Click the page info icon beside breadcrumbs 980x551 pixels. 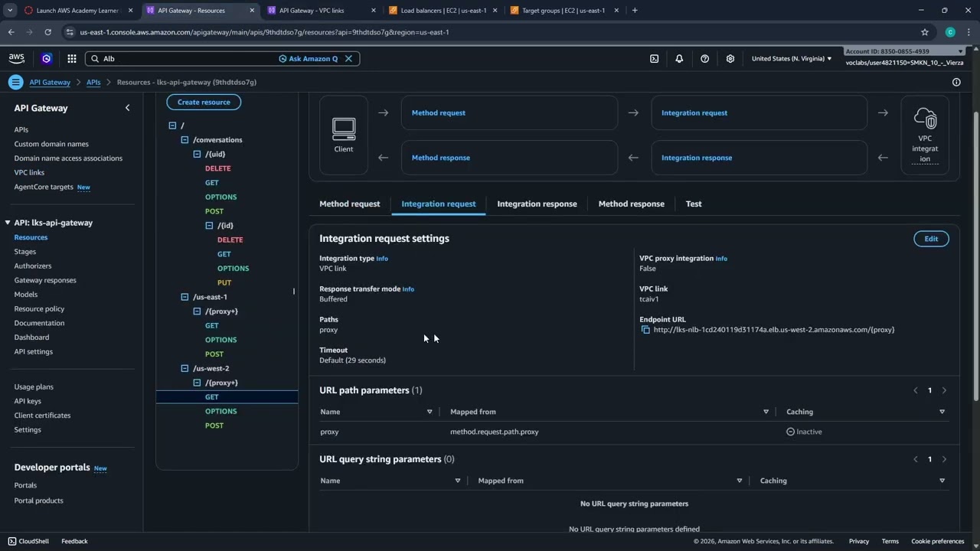point(956,82)
